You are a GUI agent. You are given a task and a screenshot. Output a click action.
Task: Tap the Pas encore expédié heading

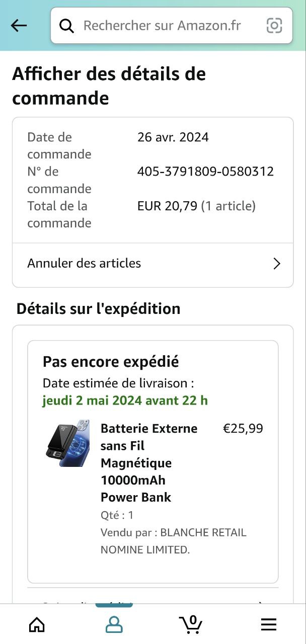click(111, 362)
